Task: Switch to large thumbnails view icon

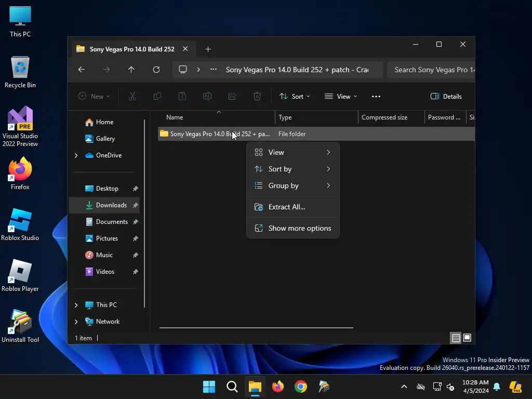Action: point(467,338)
